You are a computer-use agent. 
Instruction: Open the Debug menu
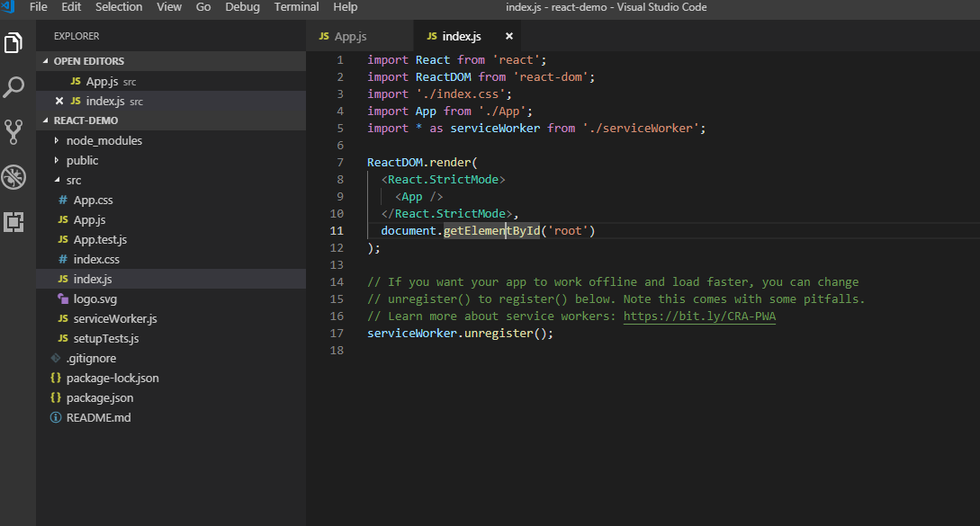[x=242, y=7]
